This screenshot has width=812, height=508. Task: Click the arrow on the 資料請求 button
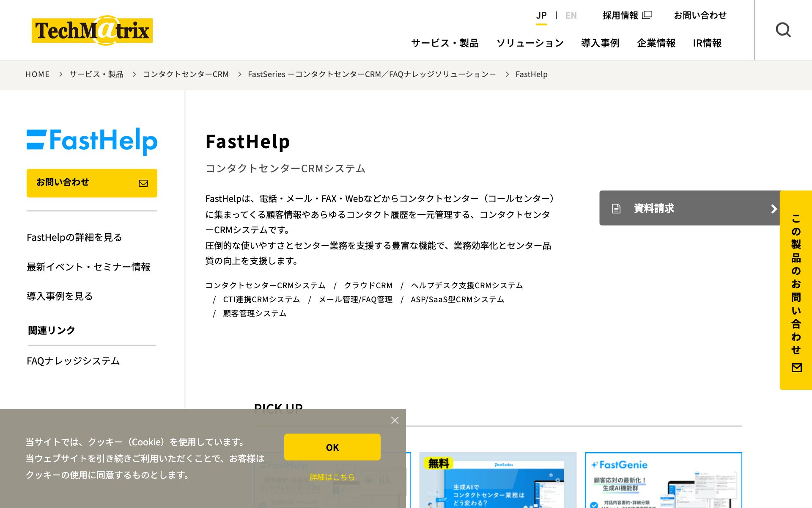pos(774,209)
